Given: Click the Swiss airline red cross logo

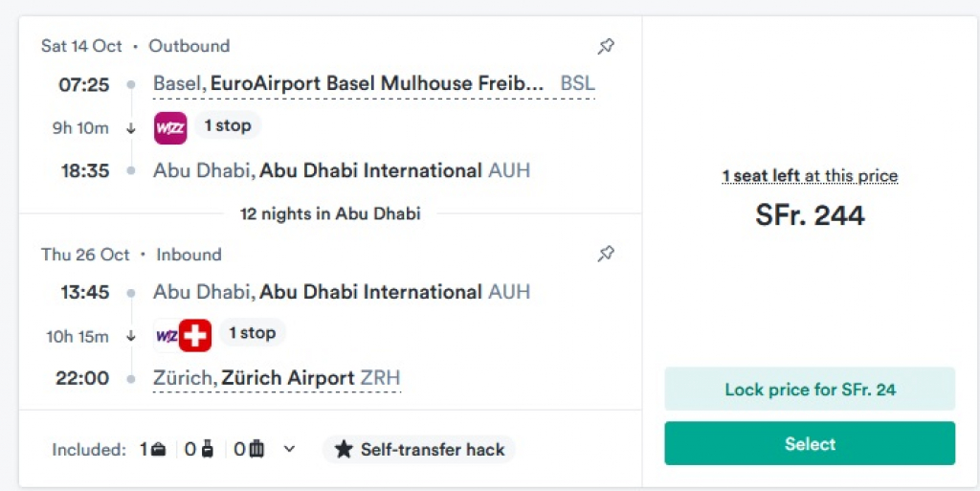Looking at the screenshot, I should pyautogui.click(x=195, y=335).
